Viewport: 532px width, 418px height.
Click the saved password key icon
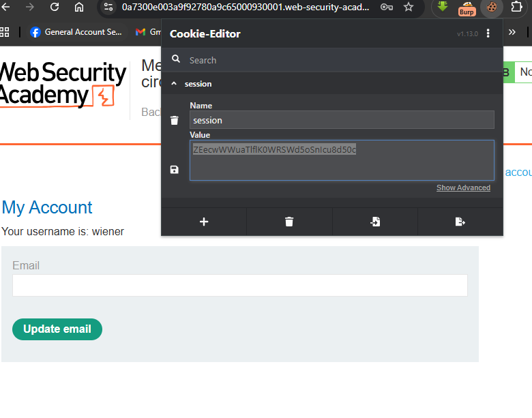tap(387, 7)
